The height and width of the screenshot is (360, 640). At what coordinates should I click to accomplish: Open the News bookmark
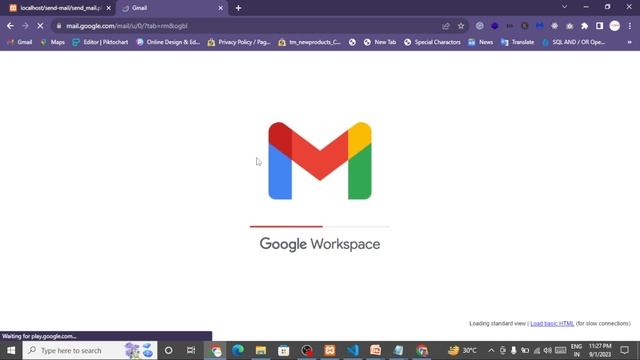click(481, 42)
